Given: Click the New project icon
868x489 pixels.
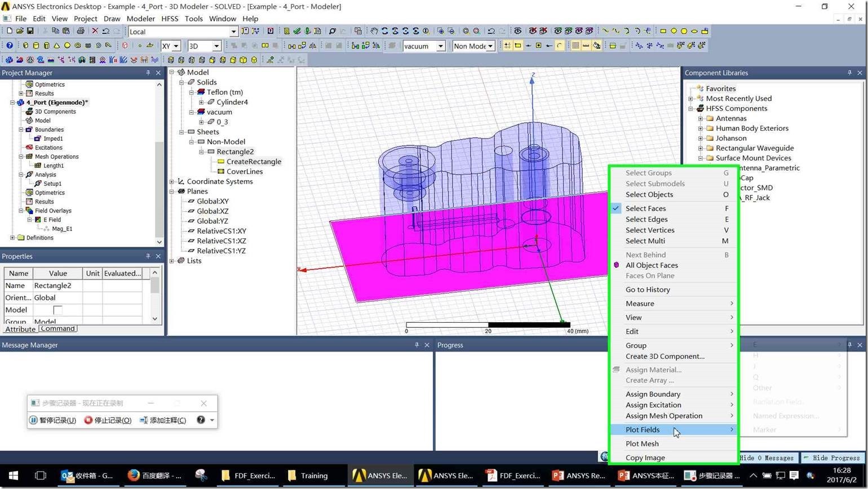Looking at the screenshot, I should [10, 31].
